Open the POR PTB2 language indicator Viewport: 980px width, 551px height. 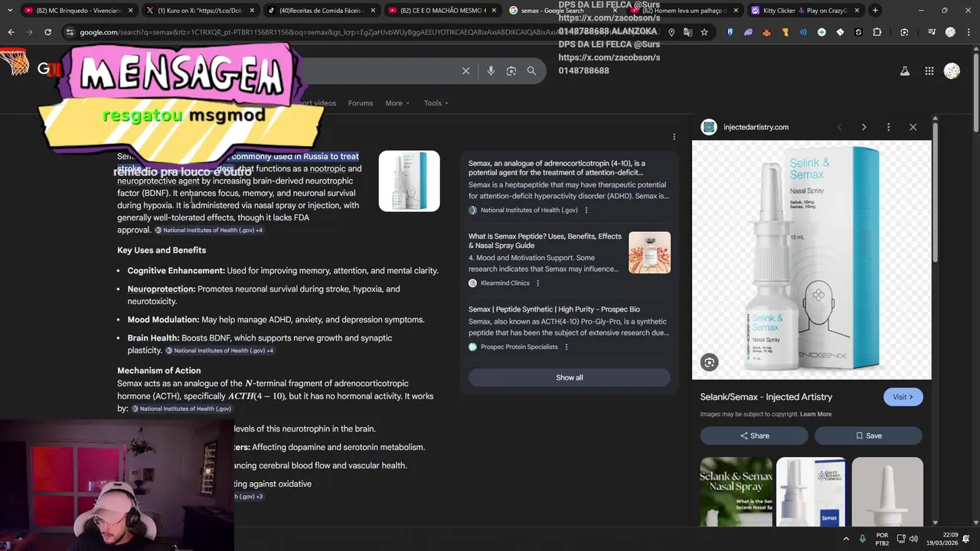click(882, 539)
